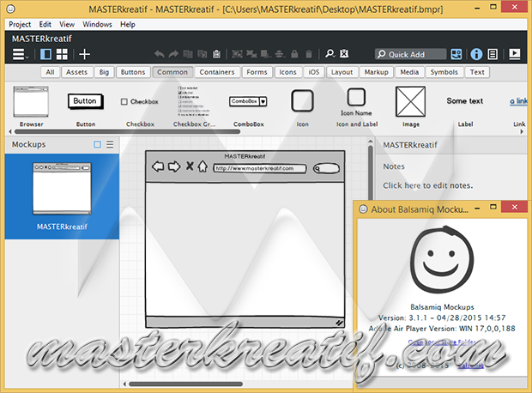The image size is (532, 393).
Task: Select the Text library category
Action: coord(477,72)
